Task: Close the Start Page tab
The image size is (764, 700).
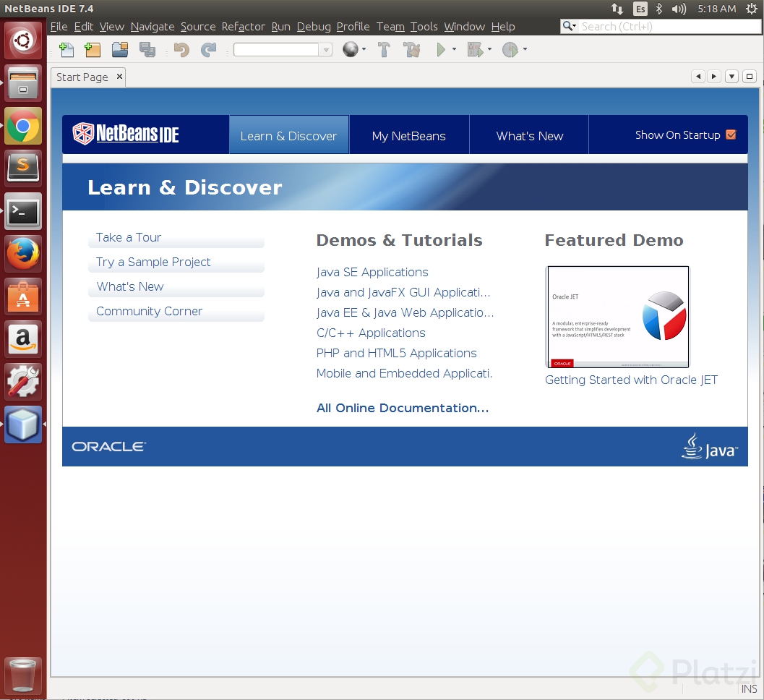Action: click(x=119, y=77)
